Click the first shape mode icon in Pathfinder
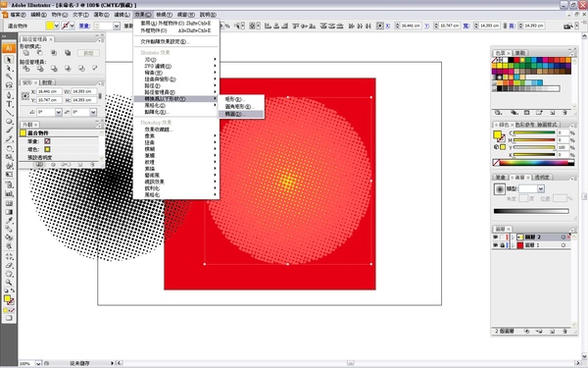Image resolution: width=588 pixels, height=368 pixels. (25, 53)
